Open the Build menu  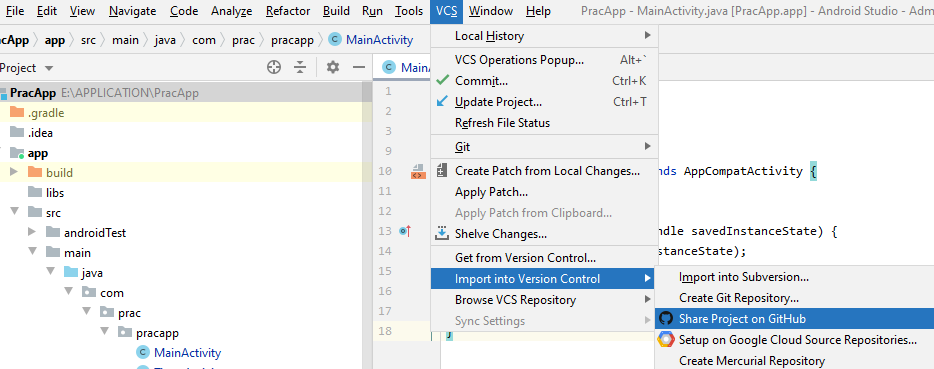[x=337, y=11]
